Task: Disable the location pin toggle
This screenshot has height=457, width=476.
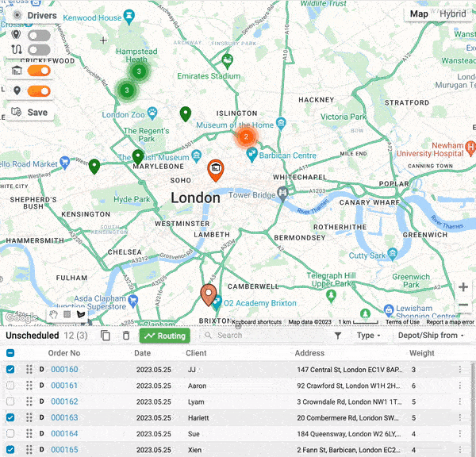Action: pos(39,90)
